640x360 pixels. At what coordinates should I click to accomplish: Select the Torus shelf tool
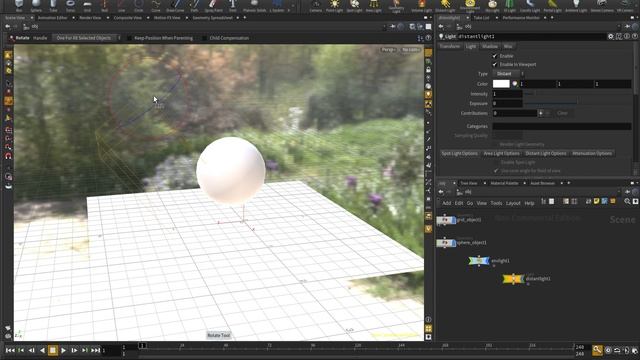click(70, 6)
